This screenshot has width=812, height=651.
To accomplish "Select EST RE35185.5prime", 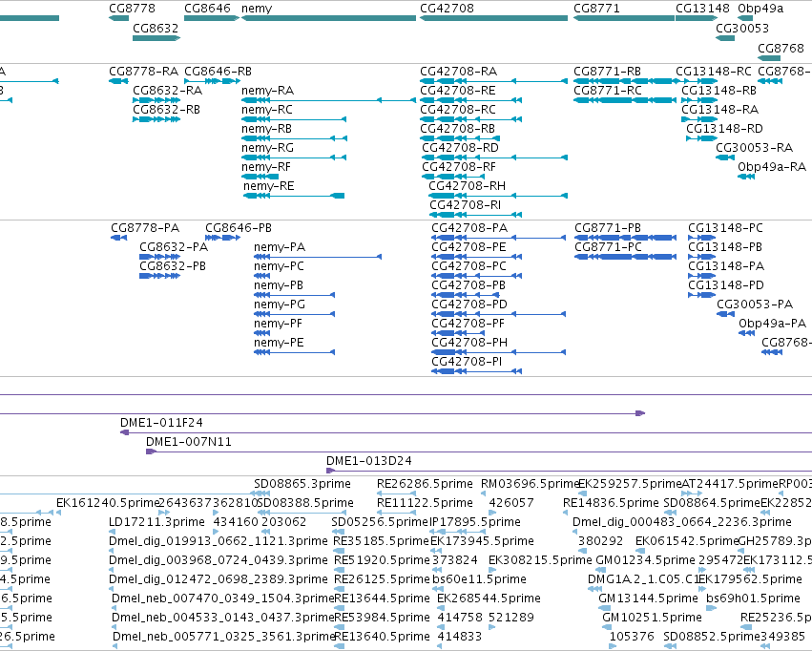I will pos(382,541).
